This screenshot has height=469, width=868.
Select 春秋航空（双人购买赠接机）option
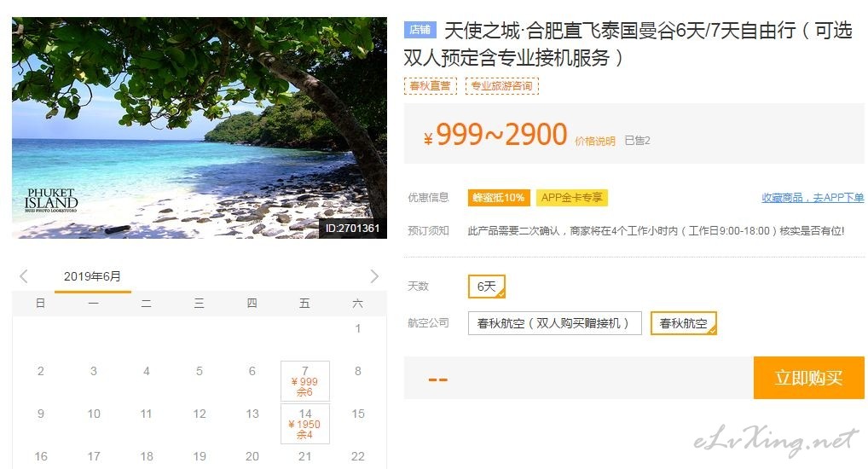[x=555, y=323]
